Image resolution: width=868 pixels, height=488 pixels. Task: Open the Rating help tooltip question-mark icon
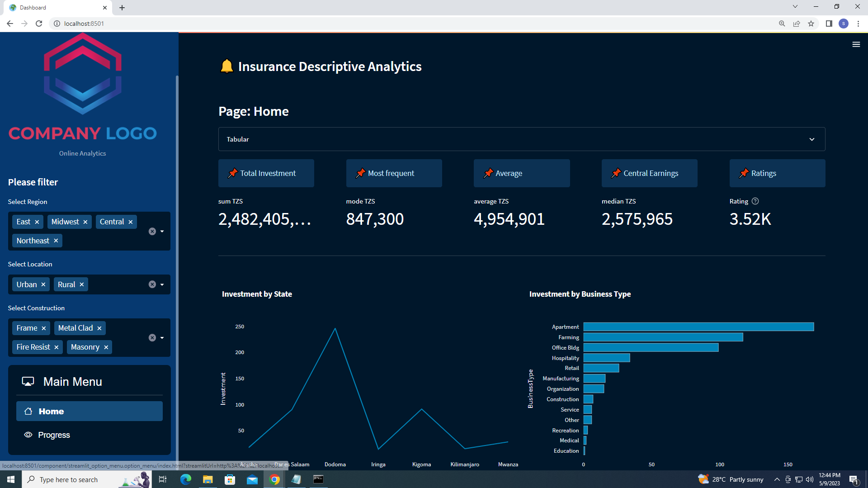click(755, 201)
